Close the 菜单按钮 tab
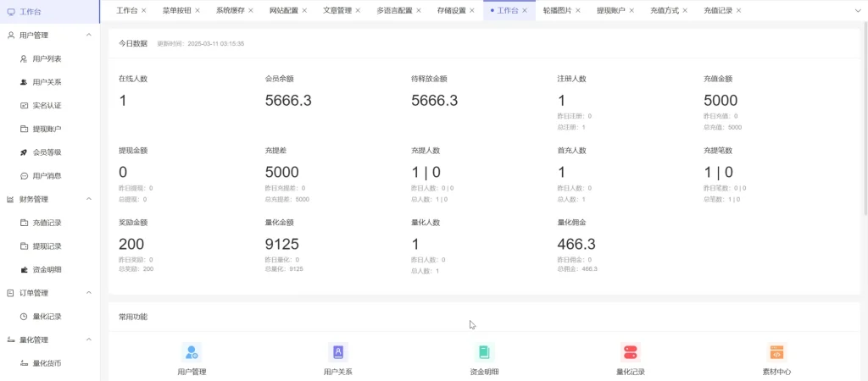Screen dimensions: 868x381 click(198, 10)
